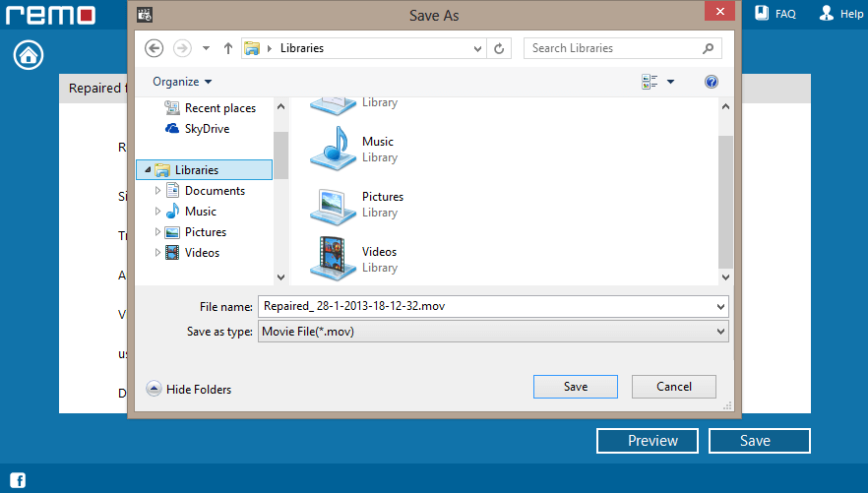868x493 pixels.
Task: Click the blue help question icon
Action: [712, 82]
